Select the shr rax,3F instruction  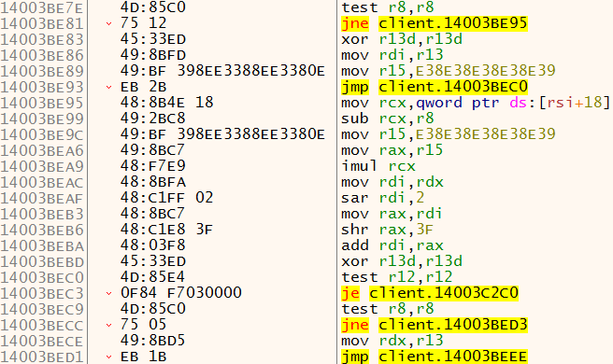(x=387, y=230)
